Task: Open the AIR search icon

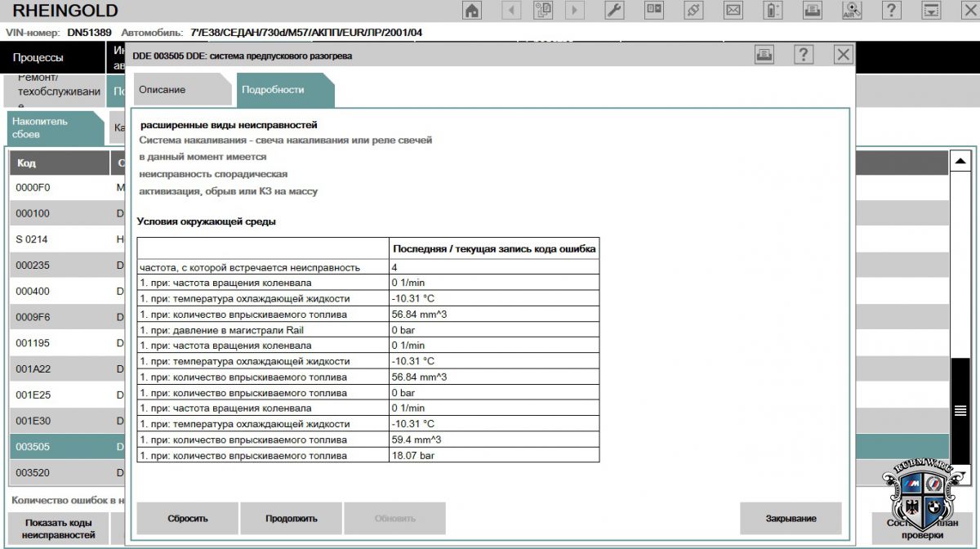Action: point(852,11)
